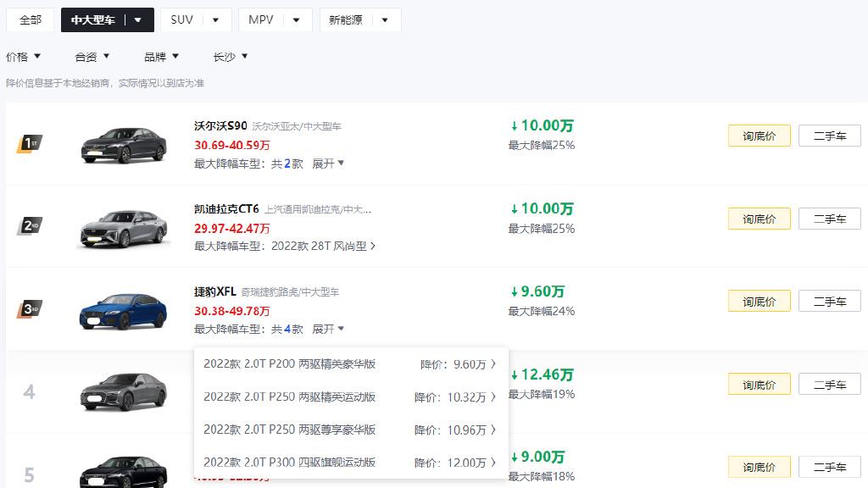Click the arrow next to 降价 10.96万
Screen dimensions: 868x488
click(493, 430)
